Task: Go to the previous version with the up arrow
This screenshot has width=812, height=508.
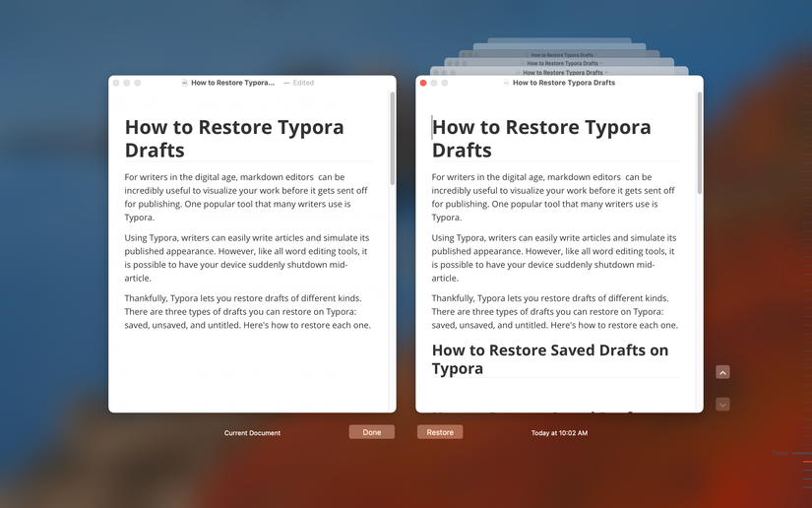Action: coord(722,372)
